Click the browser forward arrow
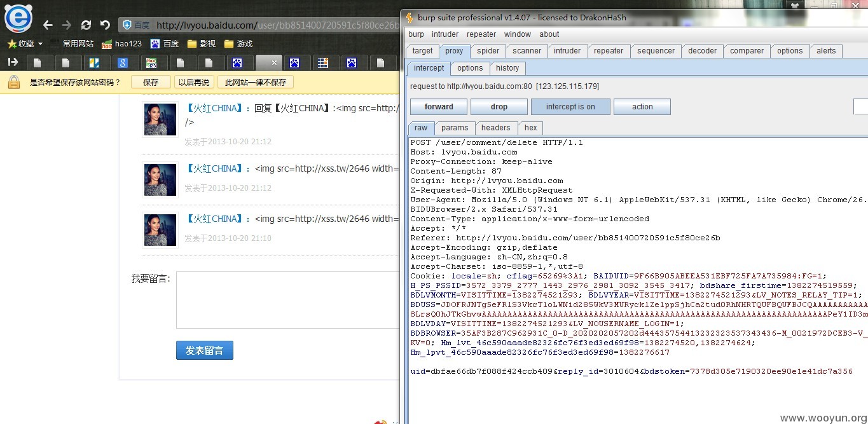 click(67, 25)
